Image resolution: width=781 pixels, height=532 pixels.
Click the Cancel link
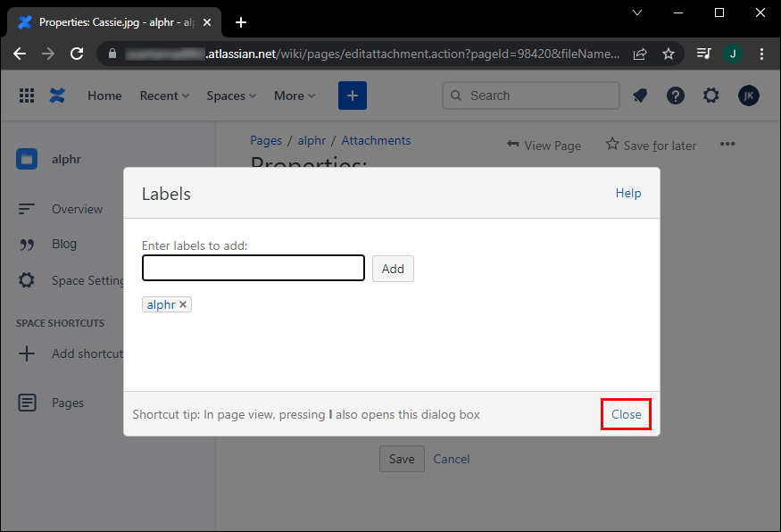[452, 459]
